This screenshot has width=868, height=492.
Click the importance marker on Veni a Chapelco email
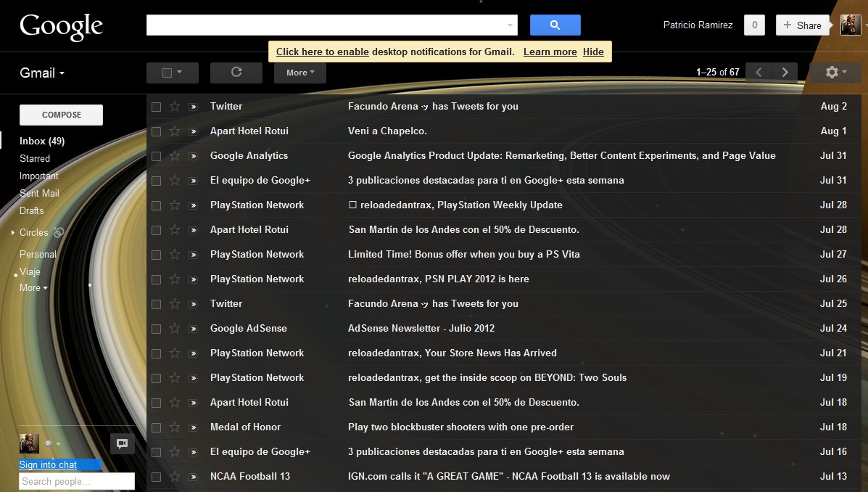[193, 131]
